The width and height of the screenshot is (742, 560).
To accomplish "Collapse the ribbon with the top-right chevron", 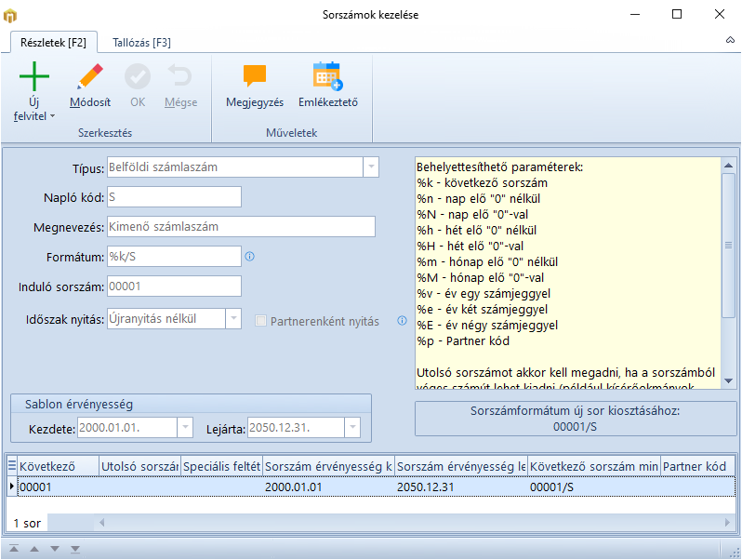I will click(730, 42).
